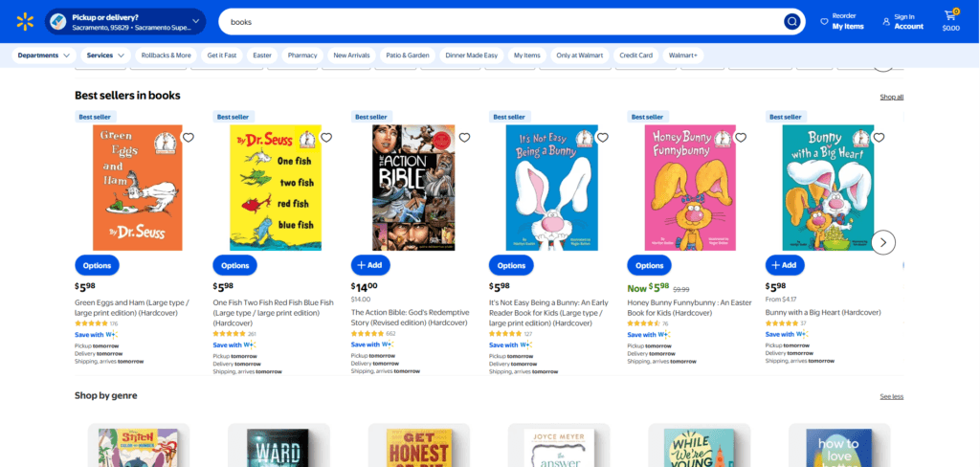Screen dimensions: 980x467
Task: Click Save with W+ under Green Eggs
Action: 97,335
